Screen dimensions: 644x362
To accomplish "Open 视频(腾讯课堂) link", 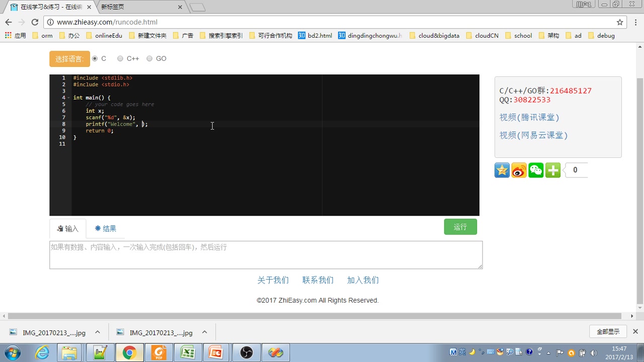I will tap(529, 117).
